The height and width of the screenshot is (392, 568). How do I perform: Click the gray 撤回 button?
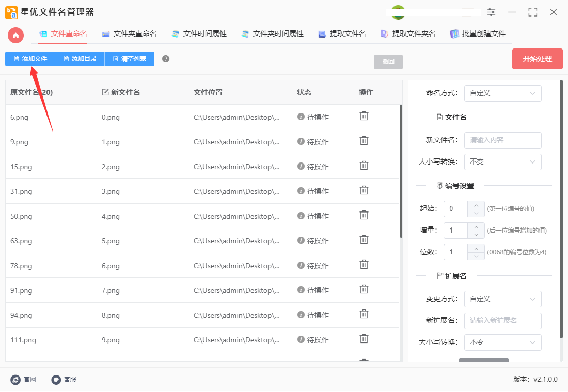point(388,62)
